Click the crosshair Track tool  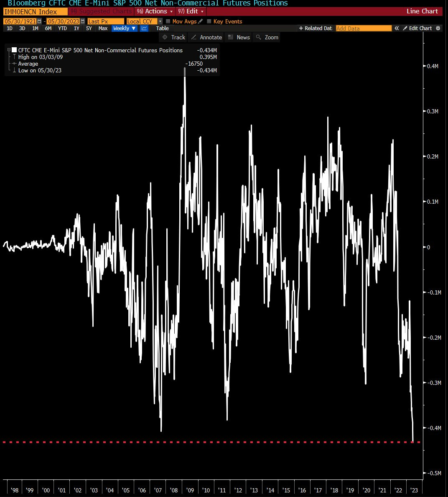click(173, 37)
